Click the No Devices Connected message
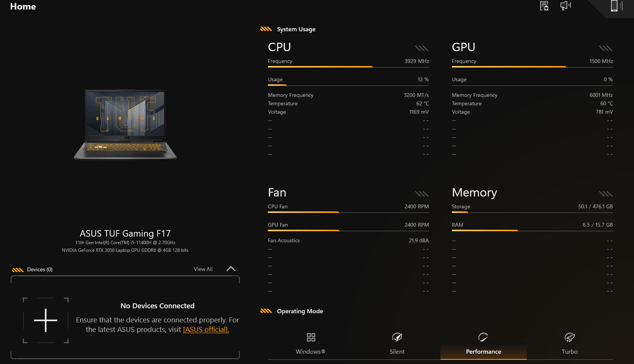 click(158, 306)
